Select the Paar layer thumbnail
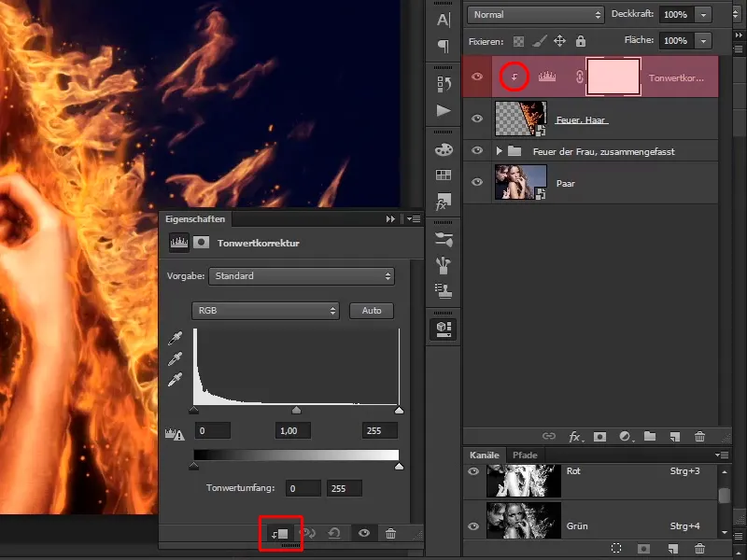Viewport: 747px width, 560px height. pos(521,182)
